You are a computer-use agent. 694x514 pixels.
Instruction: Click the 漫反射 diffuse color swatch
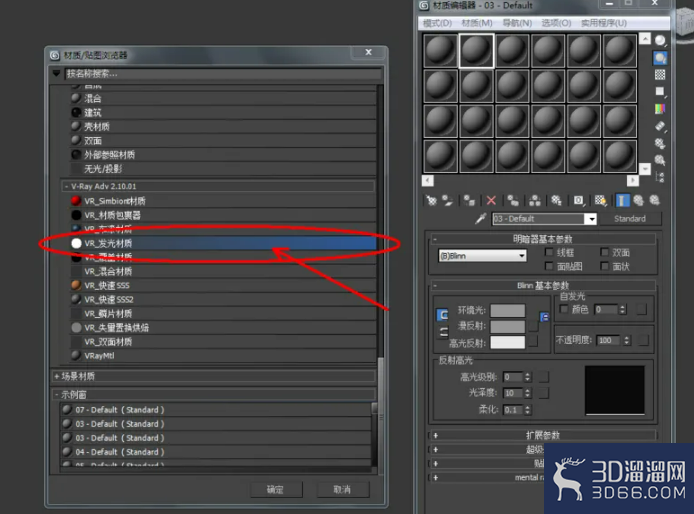tap(508, 326)
